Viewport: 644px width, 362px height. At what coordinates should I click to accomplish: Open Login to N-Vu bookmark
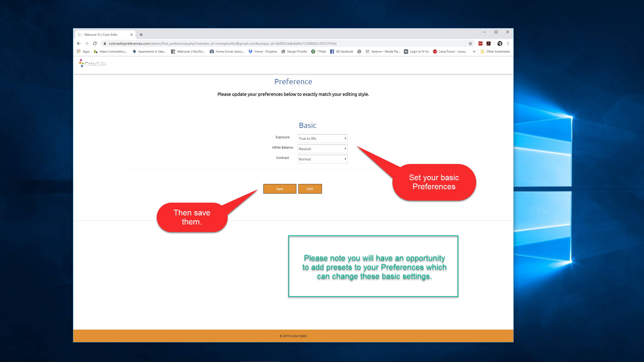416,52
